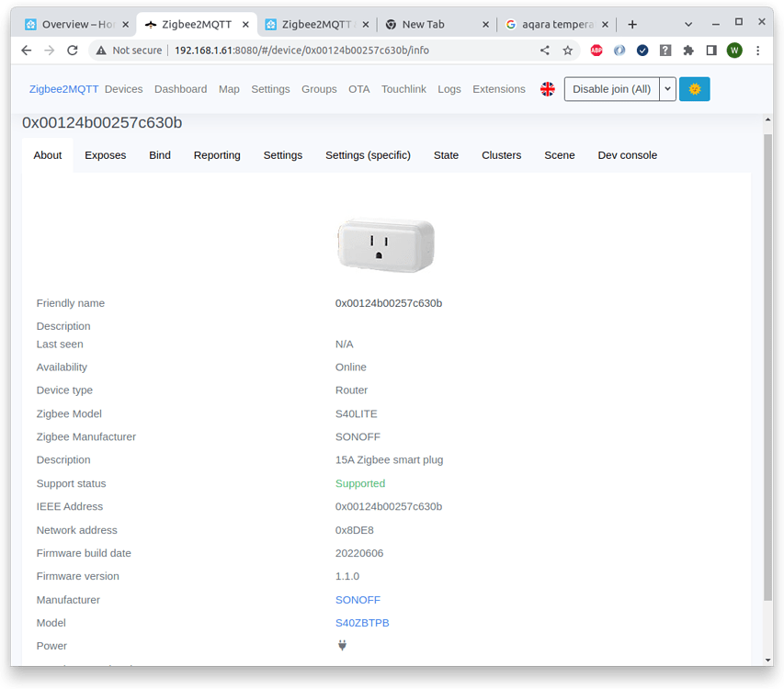Open the join-target dropdown next to Disable join
The height and width of the screenshot is (689, 784).
pyautogui.click(x=668, y=88)
